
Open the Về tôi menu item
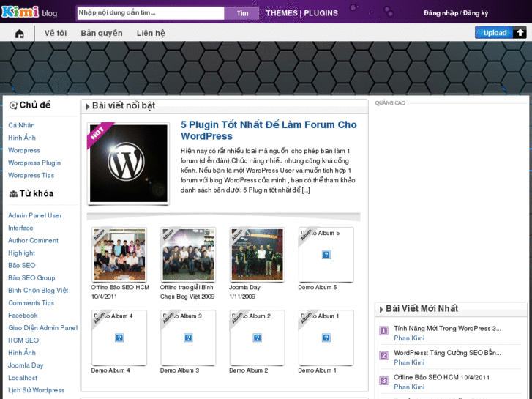tap(56, 33)
